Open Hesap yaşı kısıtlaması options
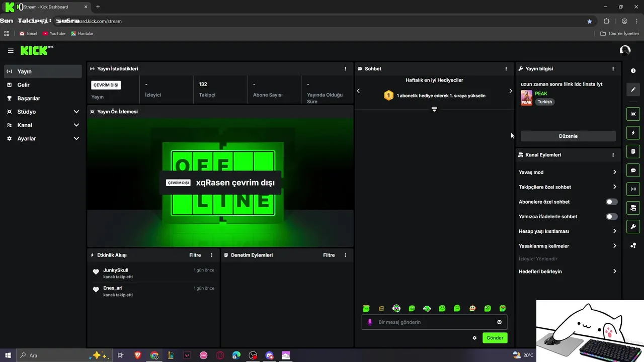 click(568, 231)
